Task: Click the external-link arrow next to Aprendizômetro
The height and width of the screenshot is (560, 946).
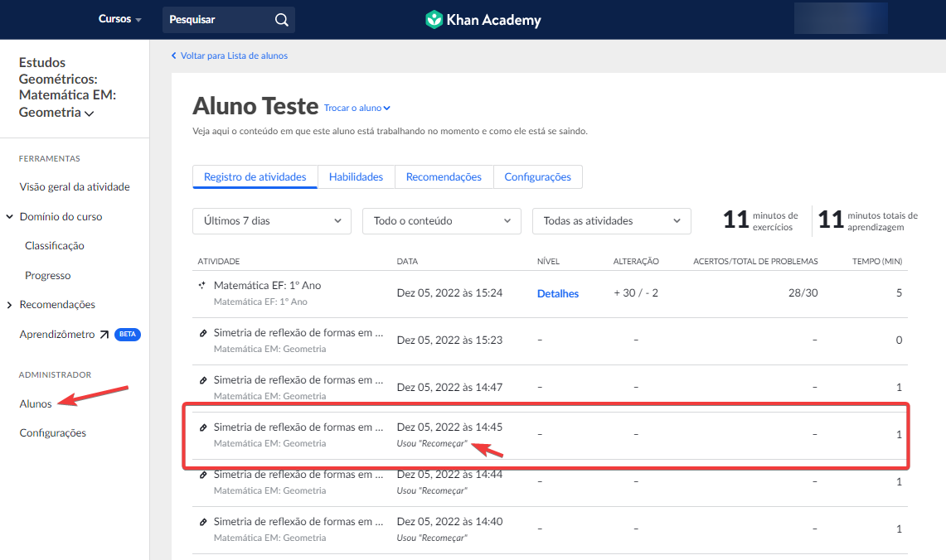Action: [x=104, y=335]
